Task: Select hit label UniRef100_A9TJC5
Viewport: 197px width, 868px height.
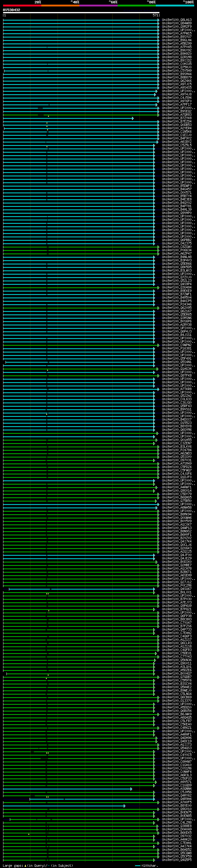Action: coord(177,84)
